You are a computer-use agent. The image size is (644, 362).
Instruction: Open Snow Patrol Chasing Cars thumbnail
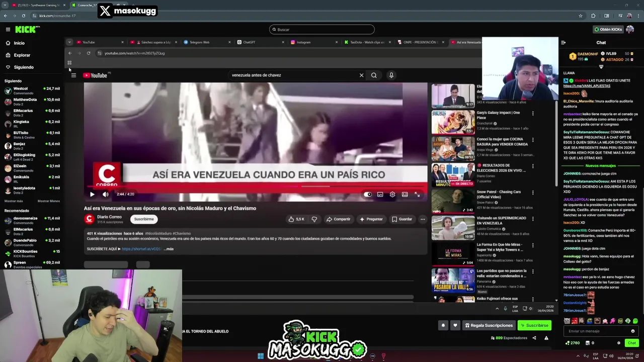point(453,201)
